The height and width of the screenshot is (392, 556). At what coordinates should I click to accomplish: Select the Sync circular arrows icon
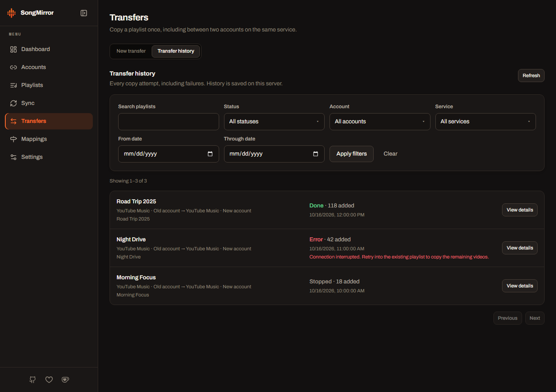(x=13, y=103)
